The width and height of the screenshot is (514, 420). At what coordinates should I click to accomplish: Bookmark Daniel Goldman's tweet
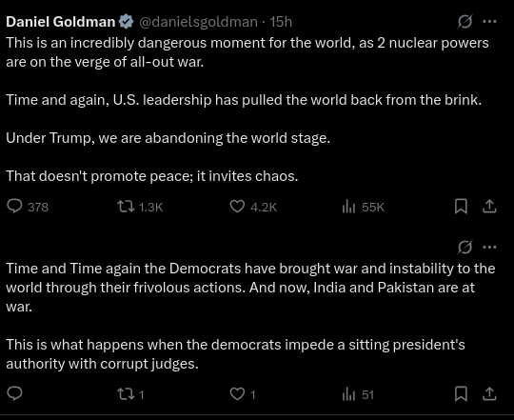coord(461,207)
